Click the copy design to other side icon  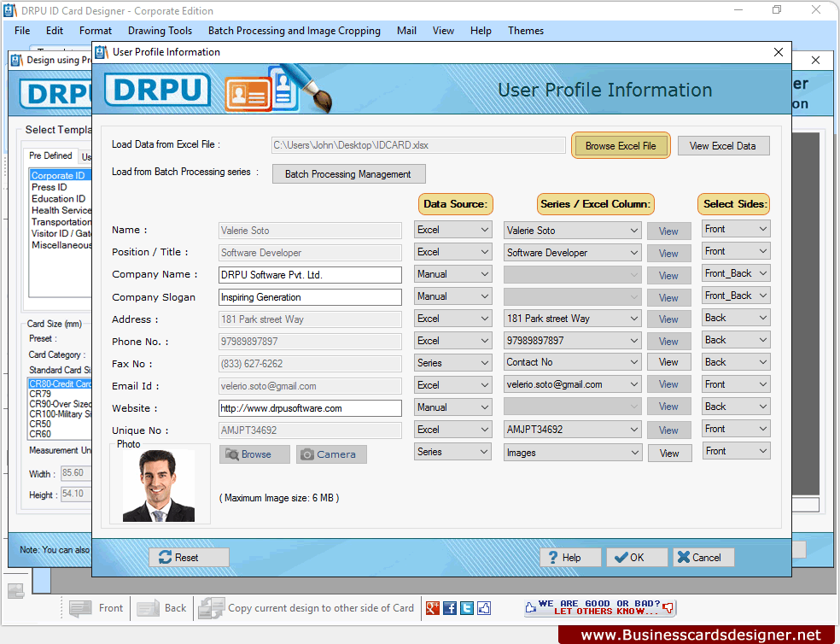[211, 608]
